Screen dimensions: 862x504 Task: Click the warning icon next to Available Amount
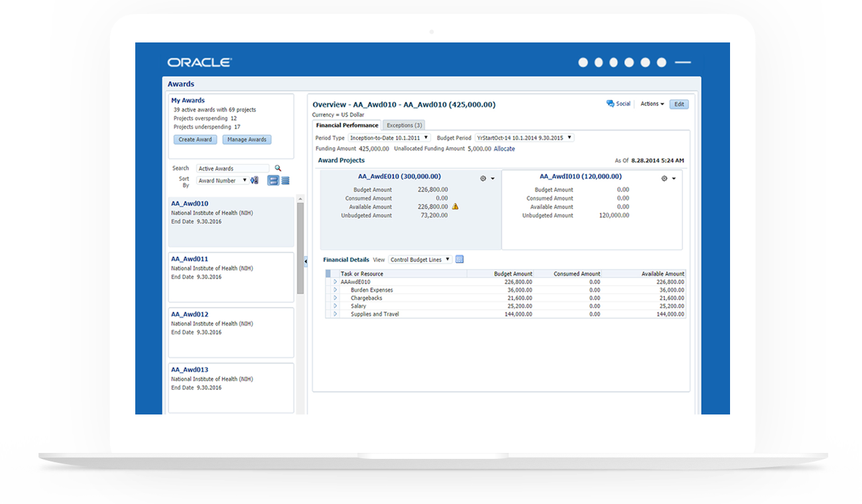click(x=455, y=207)
